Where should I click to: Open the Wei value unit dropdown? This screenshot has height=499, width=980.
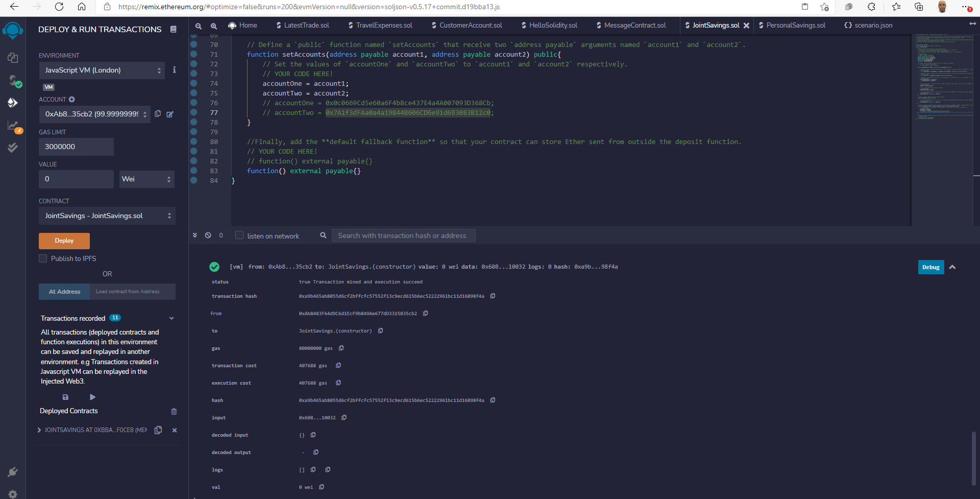(147, 179)
